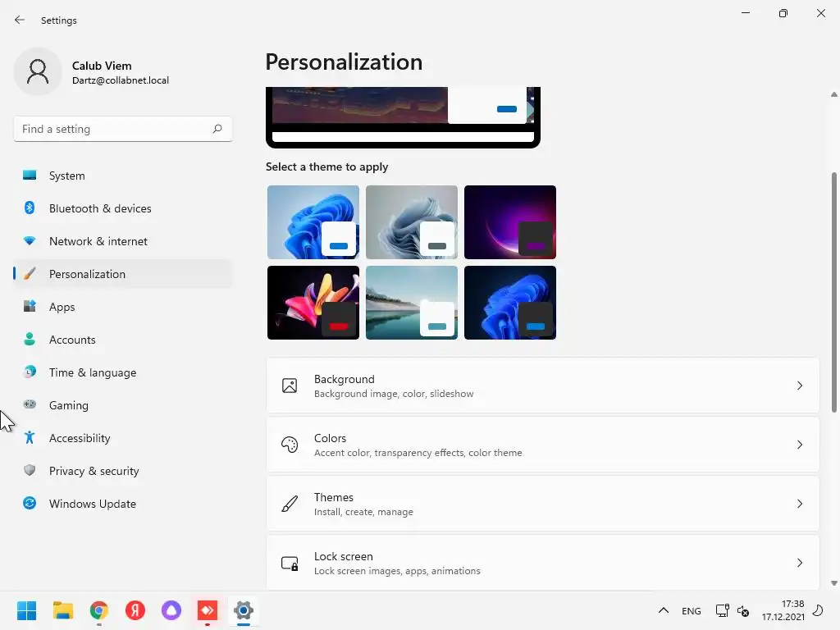The image size is (840, 630).
Task: Expand the Themes settings chevron
Action: 799,504
